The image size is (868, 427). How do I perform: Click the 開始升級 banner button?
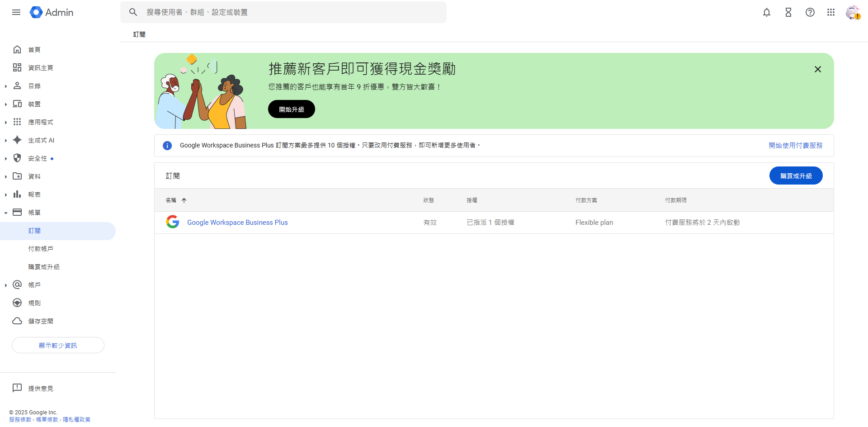point(291,109)
